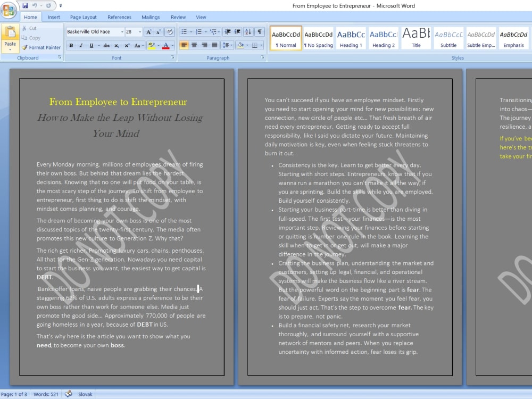Undo last action in Quick Access toolbar

(34, 5)
